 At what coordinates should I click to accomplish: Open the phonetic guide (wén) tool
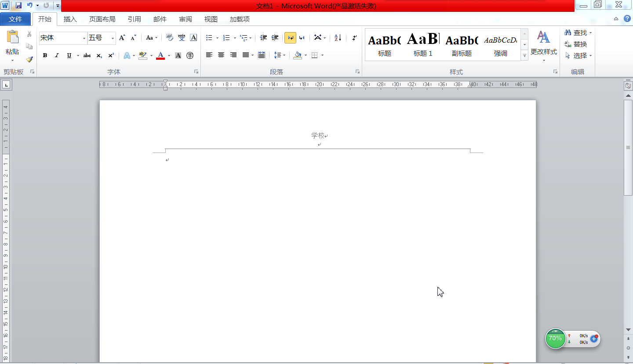pos(182,38)
